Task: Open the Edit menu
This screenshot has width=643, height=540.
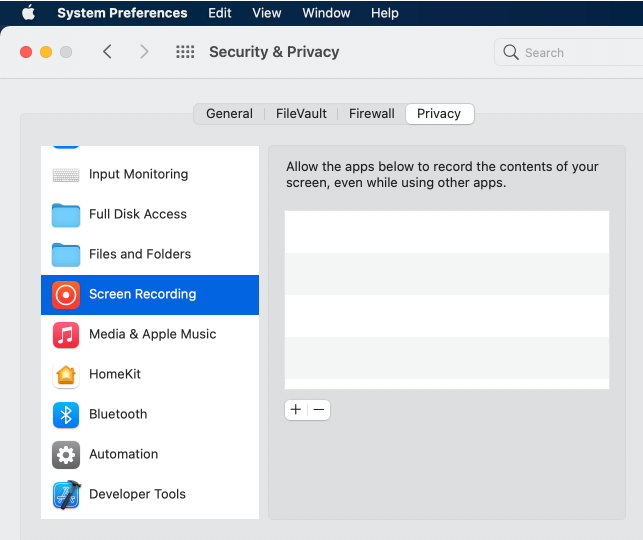Action: 219,13
